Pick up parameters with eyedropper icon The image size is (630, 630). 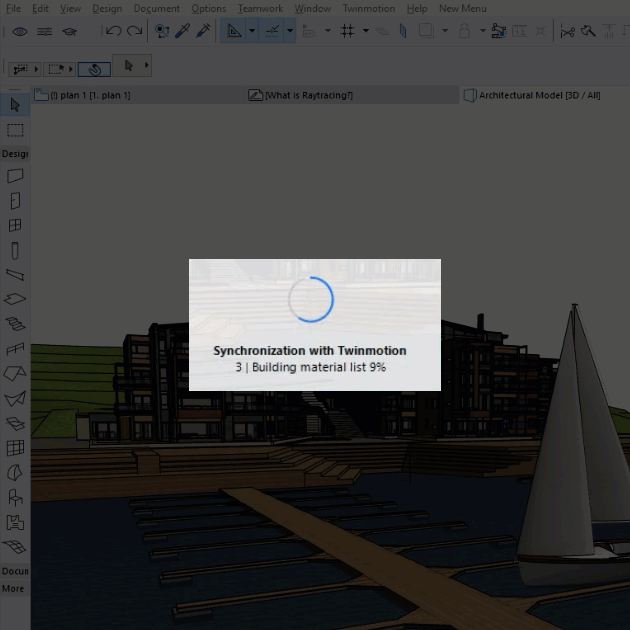[x=182, y=31]
